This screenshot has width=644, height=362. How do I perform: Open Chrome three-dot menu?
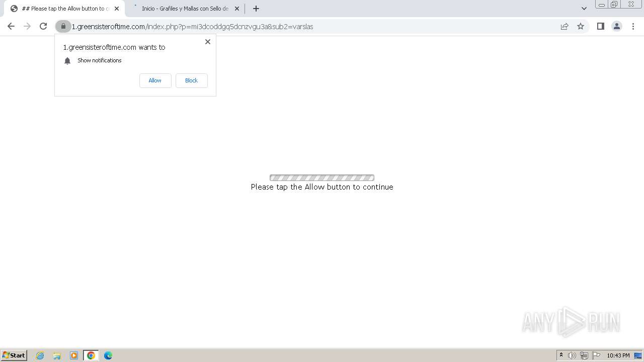[x=633, y=26]
